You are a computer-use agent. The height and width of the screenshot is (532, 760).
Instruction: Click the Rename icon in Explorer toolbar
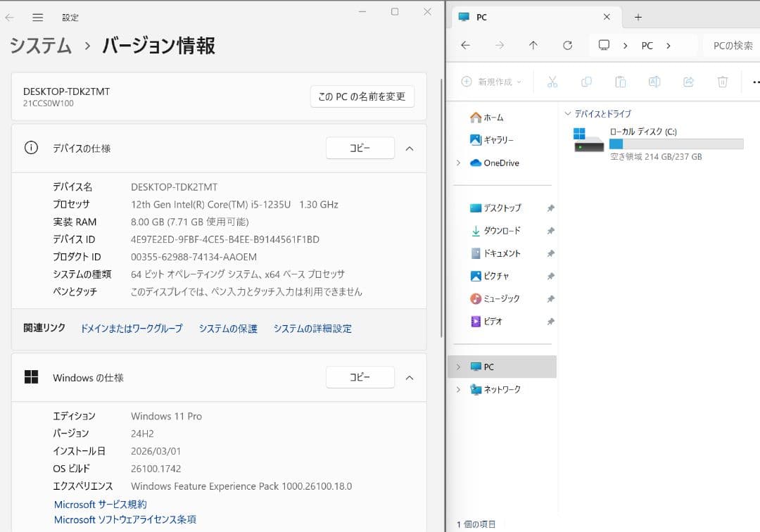pyautogui.click(x=654, y=82)
